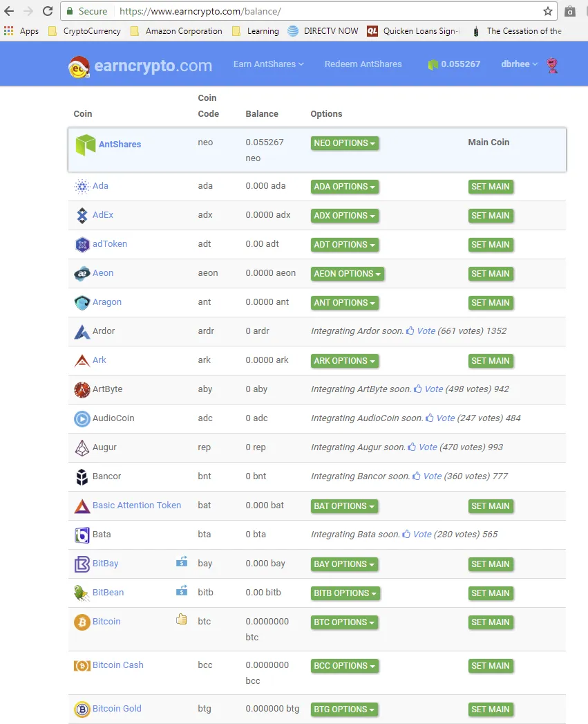Click the ArtByte coin icon
The image size is (588, 724).
point(82,390)
